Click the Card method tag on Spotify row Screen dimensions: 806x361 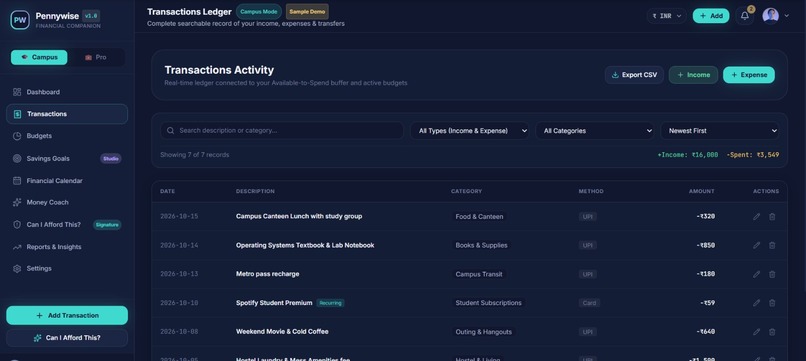(589, 303)
